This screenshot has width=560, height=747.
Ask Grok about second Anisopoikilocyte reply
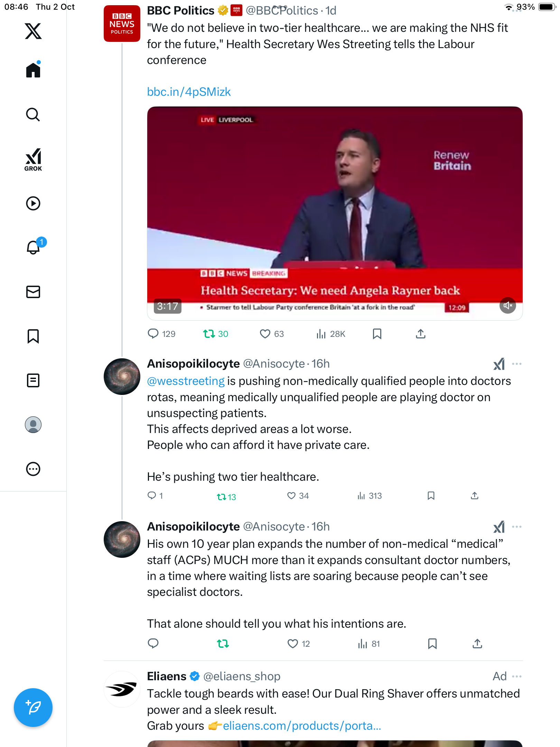pos(499,527)
